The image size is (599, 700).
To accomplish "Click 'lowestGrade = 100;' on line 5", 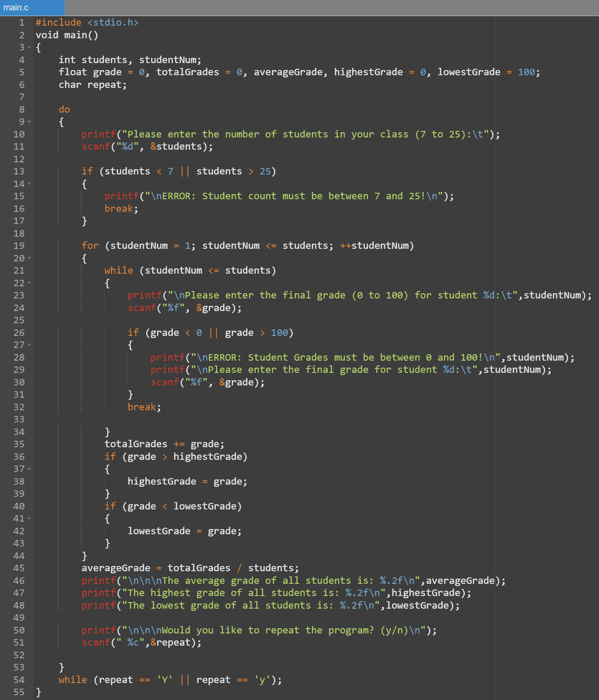I will pyautogui.click(x=489, y=72).
